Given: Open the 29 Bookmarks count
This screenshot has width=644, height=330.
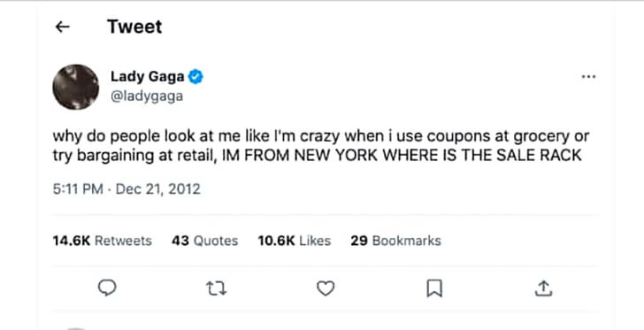Looking at the screenshot, I should pyautogui.click(x=396, y=241).
